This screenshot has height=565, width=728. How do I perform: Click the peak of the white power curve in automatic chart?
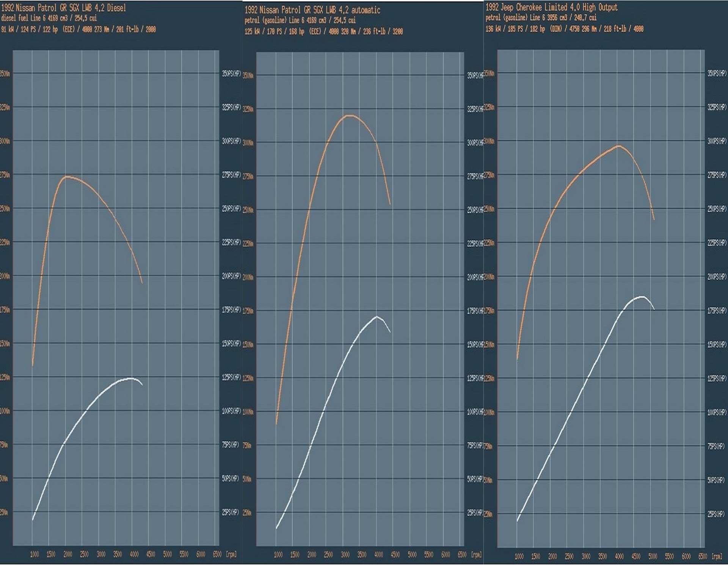(377, 316)
